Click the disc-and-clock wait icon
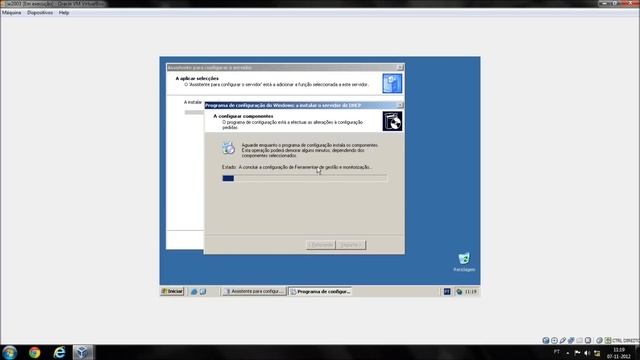This screenshot has height=360, width=640. pos(229,148)
